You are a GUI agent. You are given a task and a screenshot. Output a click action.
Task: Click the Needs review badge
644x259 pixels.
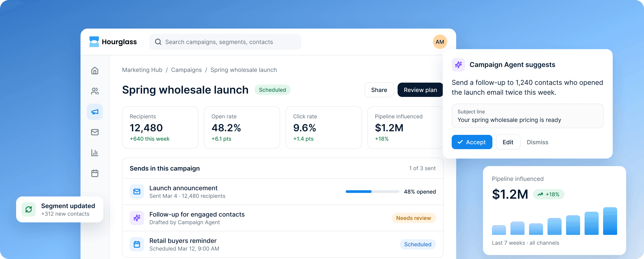(x=413, y=218)
